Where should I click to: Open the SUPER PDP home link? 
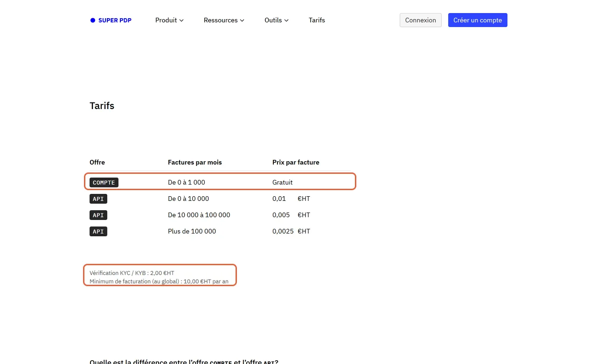point(111,20)
